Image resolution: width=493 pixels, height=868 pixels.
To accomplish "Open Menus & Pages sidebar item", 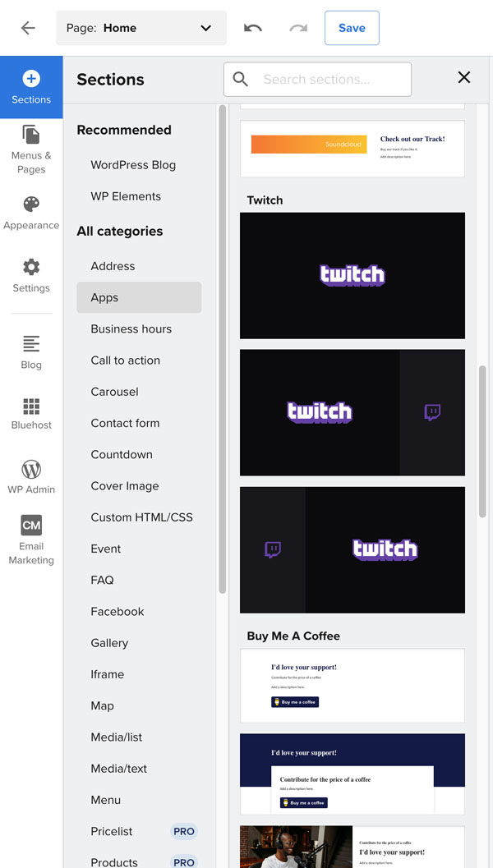I will [31, 149].
